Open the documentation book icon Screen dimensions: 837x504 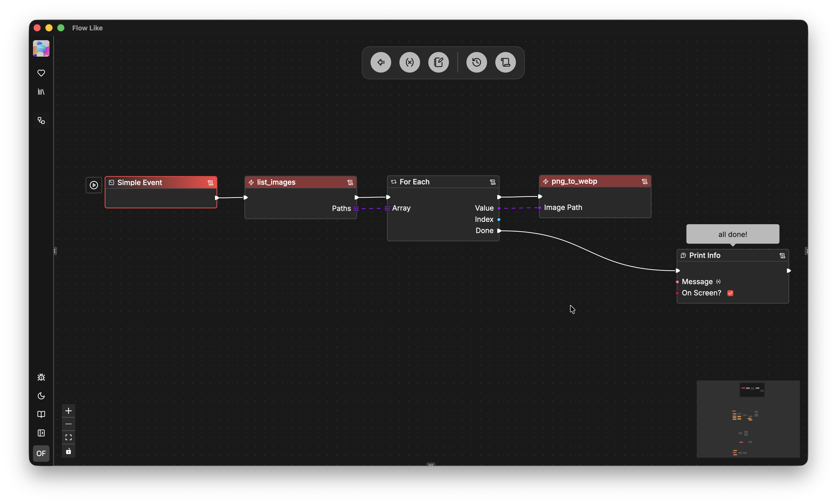tap(41, 414)
